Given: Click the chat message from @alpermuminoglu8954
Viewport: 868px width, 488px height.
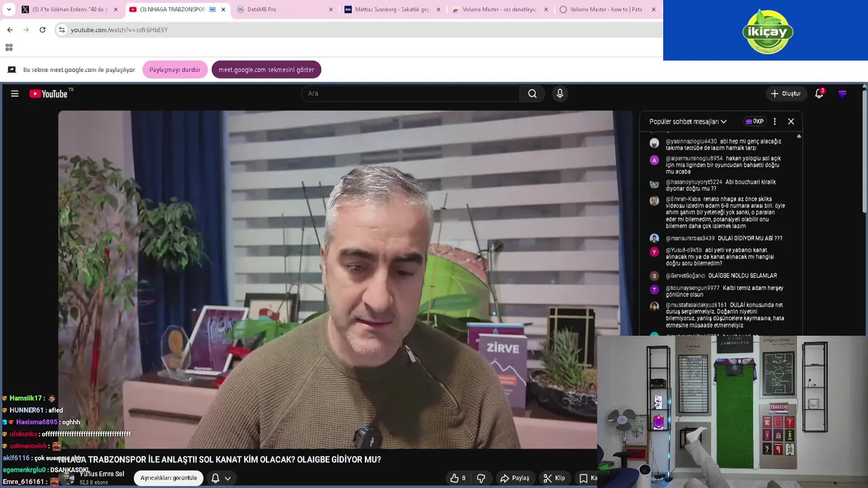Looking at the screenshot, I should coord(724,165).
